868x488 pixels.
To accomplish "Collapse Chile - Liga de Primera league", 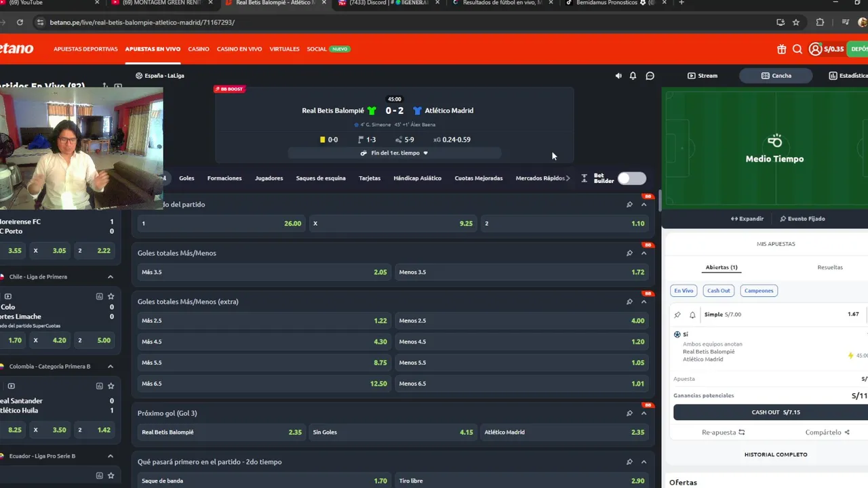I will click(111, 277).
